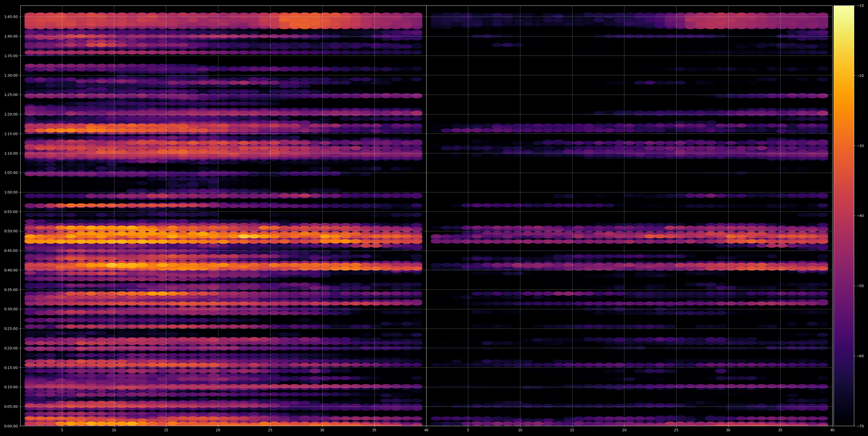The height and width of the screenshot is (436, 868).
Task: Click the 0:10:00 tick label
Action: tap(11, 387)
